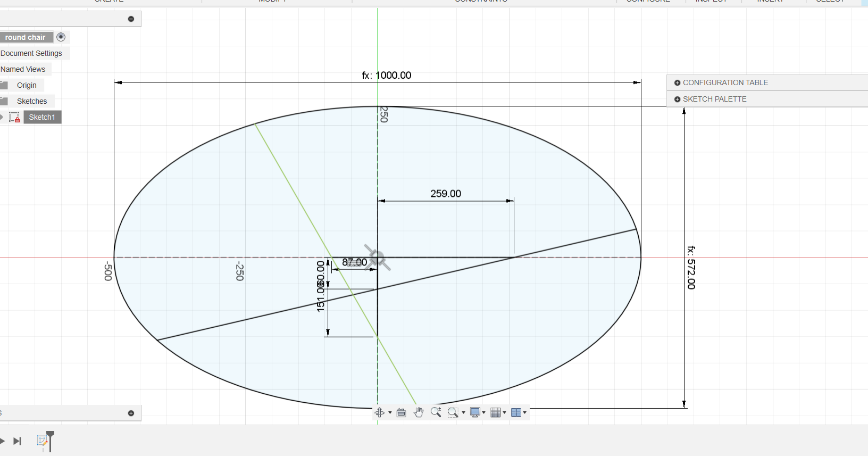
Task: Click the Display Settings monitor icon
Action: [475, 412]
